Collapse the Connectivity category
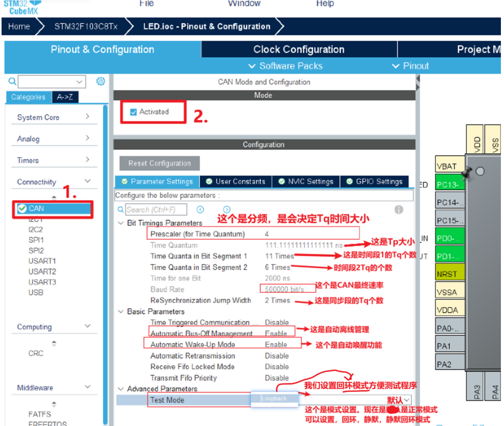The height and width of the screenshot is (426, 504). (x=88, y=181)
